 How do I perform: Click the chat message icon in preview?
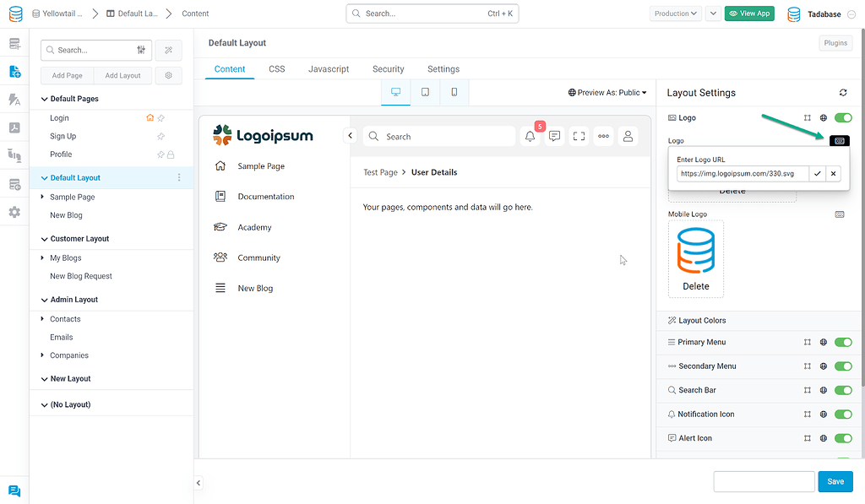point(555,136)
